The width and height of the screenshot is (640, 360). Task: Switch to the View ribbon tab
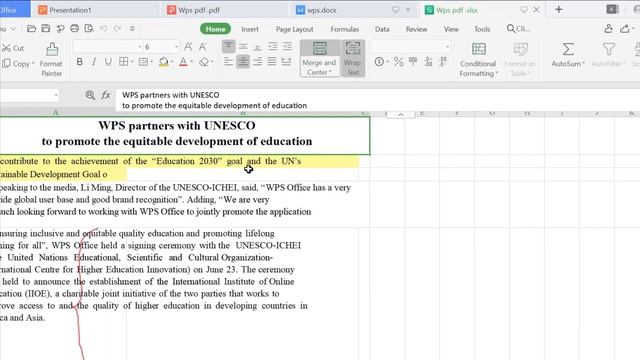[451, 29]
